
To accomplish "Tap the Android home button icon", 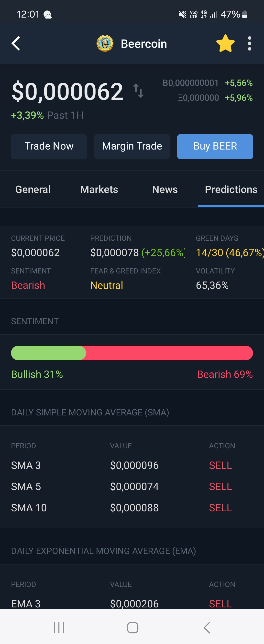I will [132, 628].
